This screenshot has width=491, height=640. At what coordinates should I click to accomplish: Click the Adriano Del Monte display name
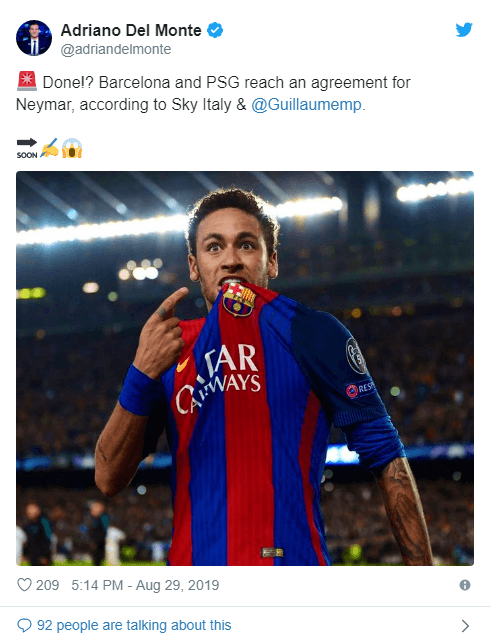(x=131, y=30)
